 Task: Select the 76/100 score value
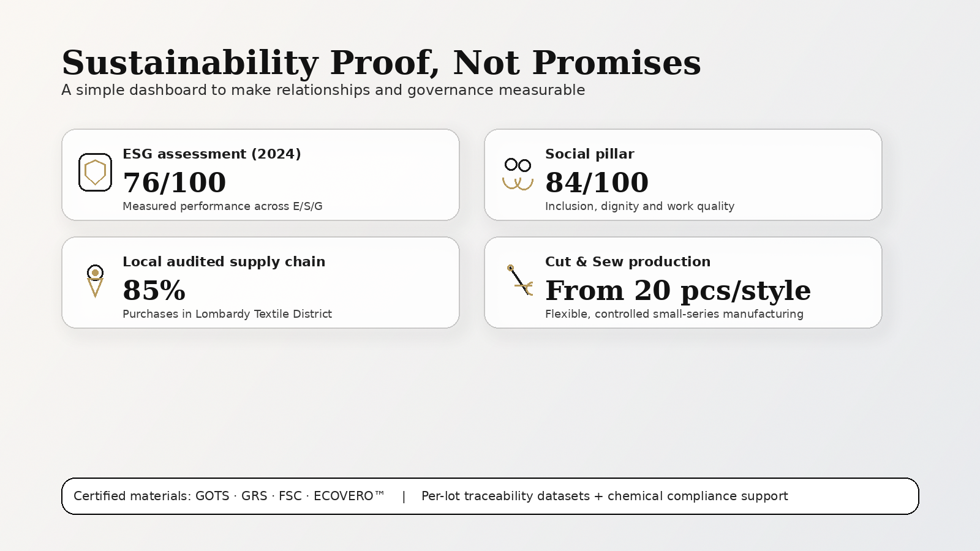(175, 182)
